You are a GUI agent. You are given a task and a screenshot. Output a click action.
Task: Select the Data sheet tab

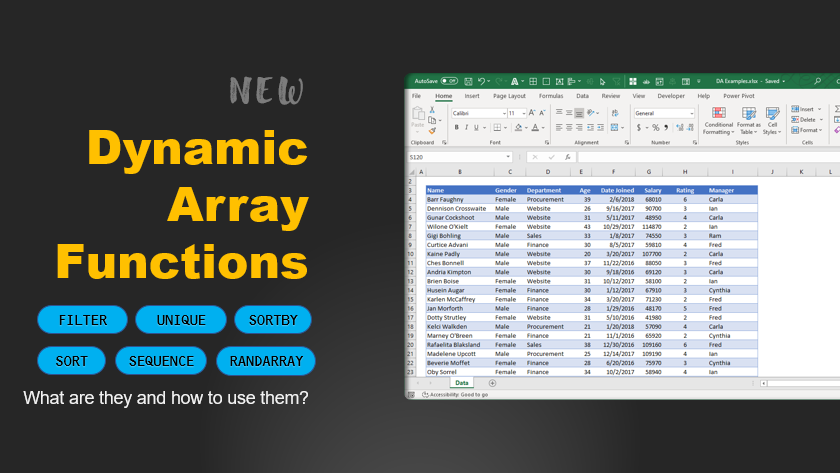[462, 383]
